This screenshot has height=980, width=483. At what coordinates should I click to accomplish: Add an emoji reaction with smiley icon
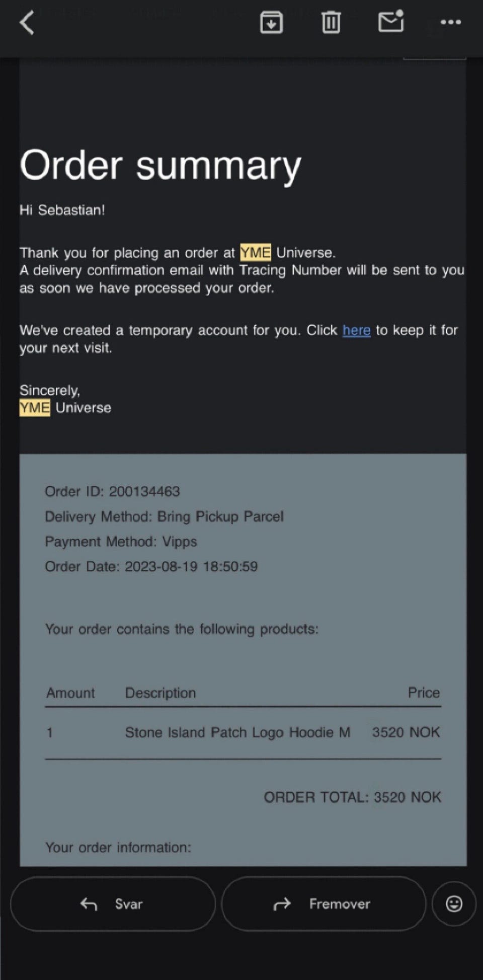[454, 903]
